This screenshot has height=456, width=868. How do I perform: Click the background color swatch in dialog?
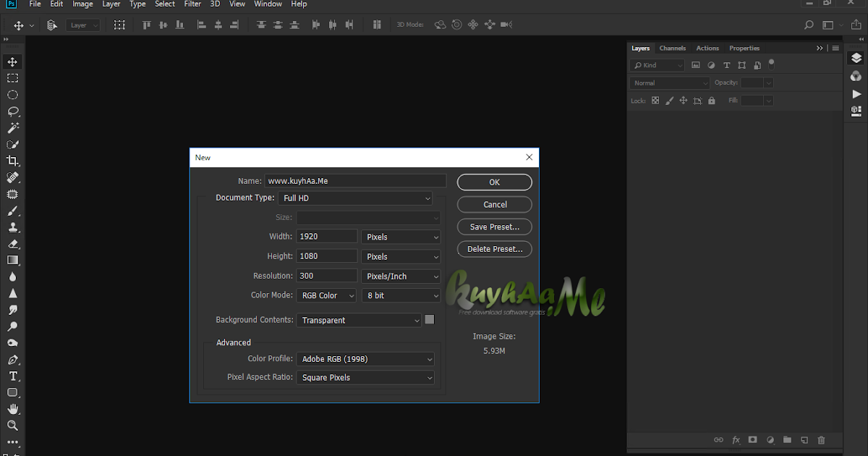(430, 319)
